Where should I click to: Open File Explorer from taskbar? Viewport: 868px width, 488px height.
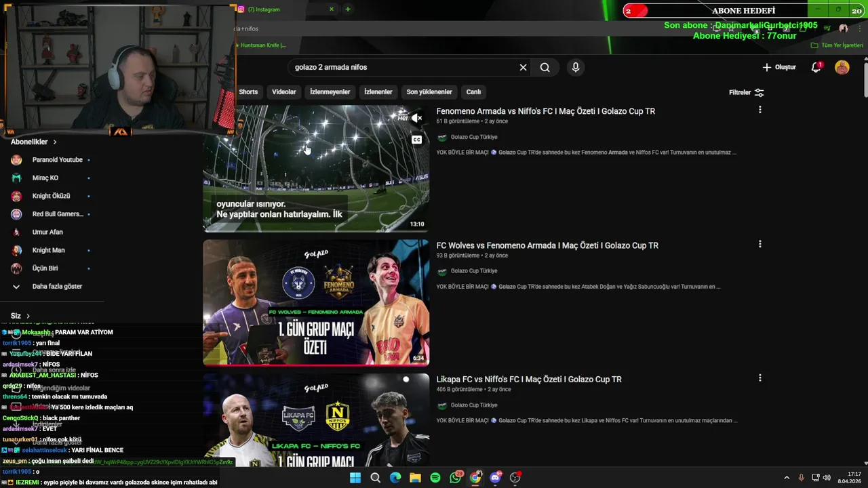point(415,478)
